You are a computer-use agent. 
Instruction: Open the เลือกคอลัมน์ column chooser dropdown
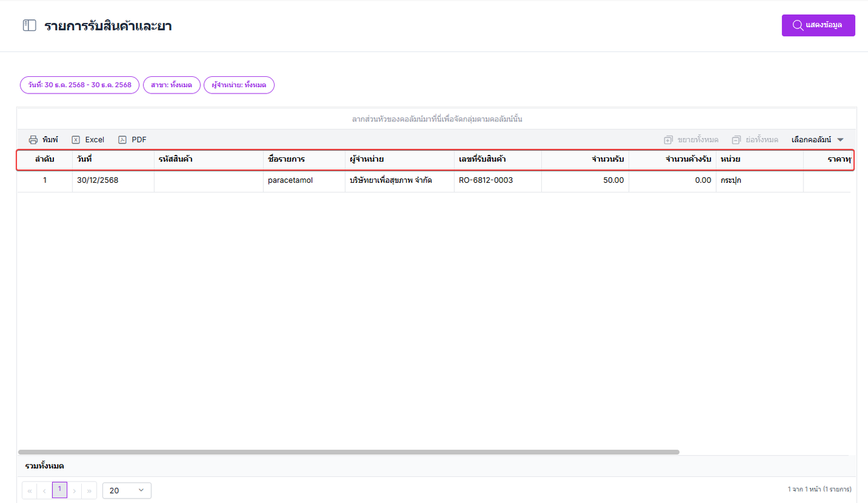818,140
